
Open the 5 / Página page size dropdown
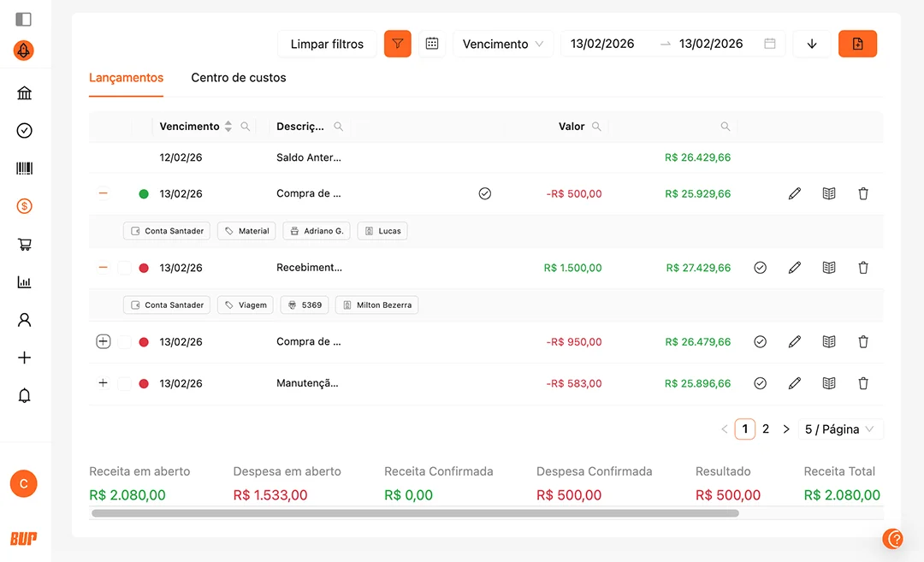[839, 429]
